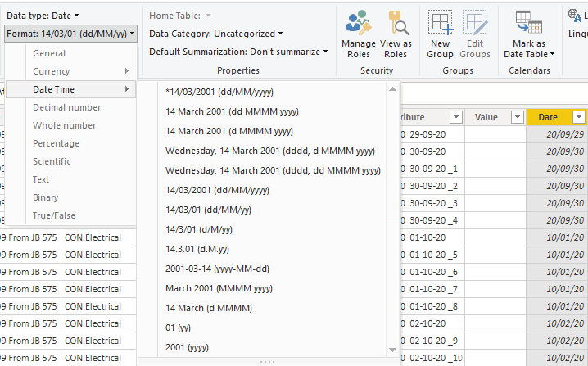Choose Binary format

[x=71, y=197]
